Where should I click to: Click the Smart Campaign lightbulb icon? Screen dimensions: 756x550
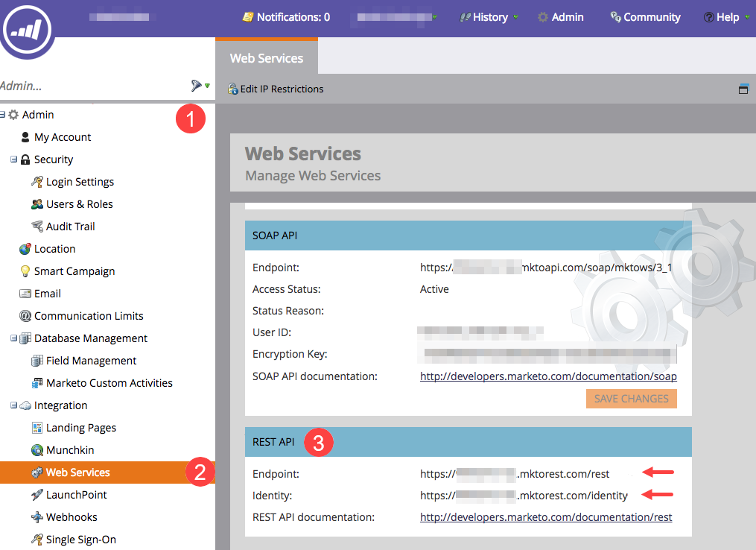point(25,271)
